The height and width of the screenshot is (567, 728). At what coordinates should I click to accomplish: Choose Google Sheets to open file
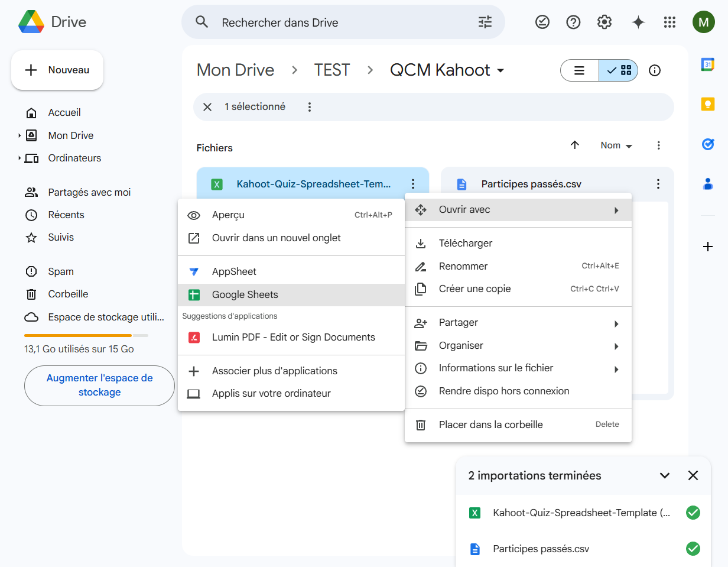pyautogui.click(x=291, y=294)
